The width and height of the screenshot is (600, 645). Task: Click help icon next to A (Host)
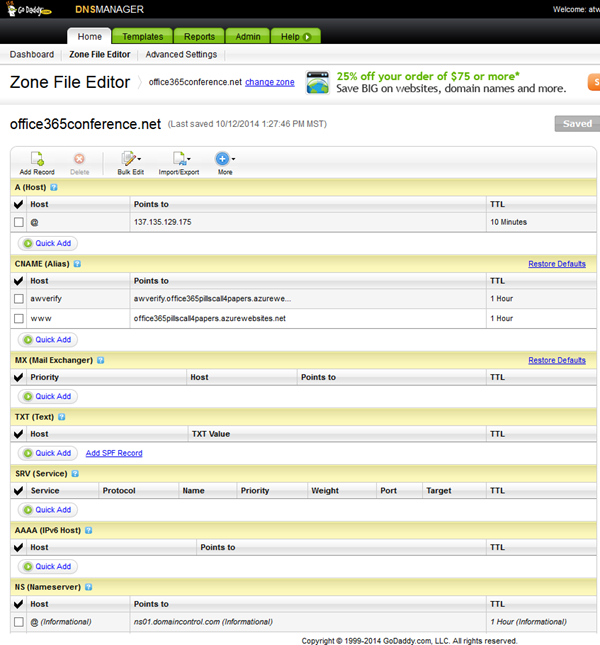54,187
